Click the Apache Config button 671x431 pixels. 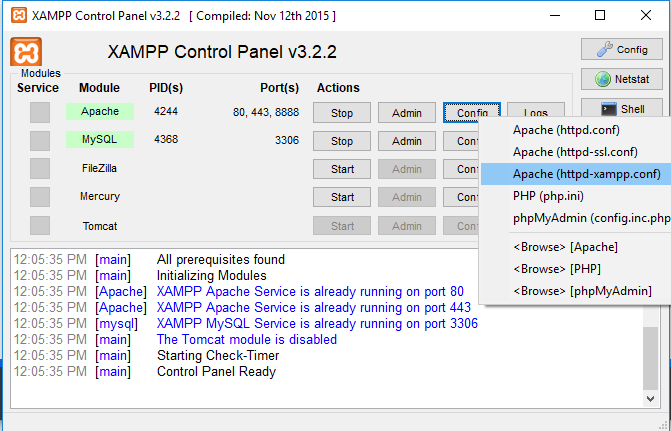(x=472, y=113)
